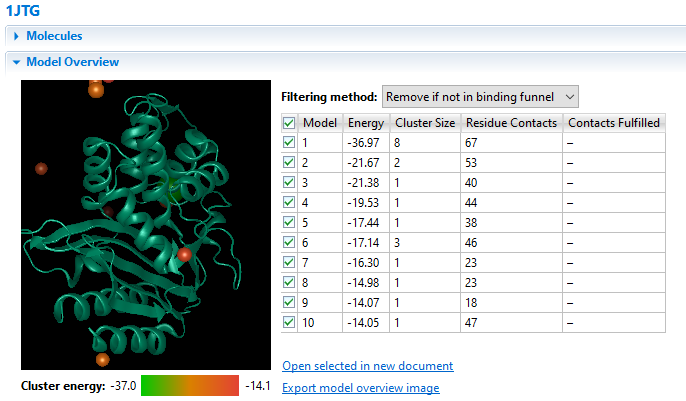686x401 pixels.
Task: Click residue contacts value 67
Action: coord(471,143)
